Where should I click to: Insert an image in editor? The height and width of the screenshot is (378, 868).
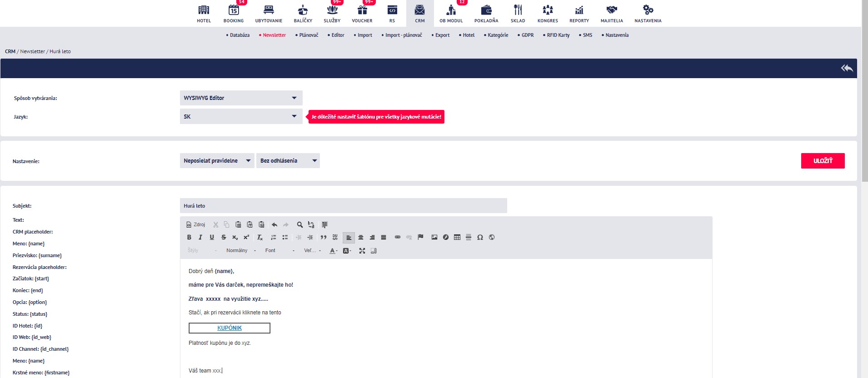coord(434,237)
